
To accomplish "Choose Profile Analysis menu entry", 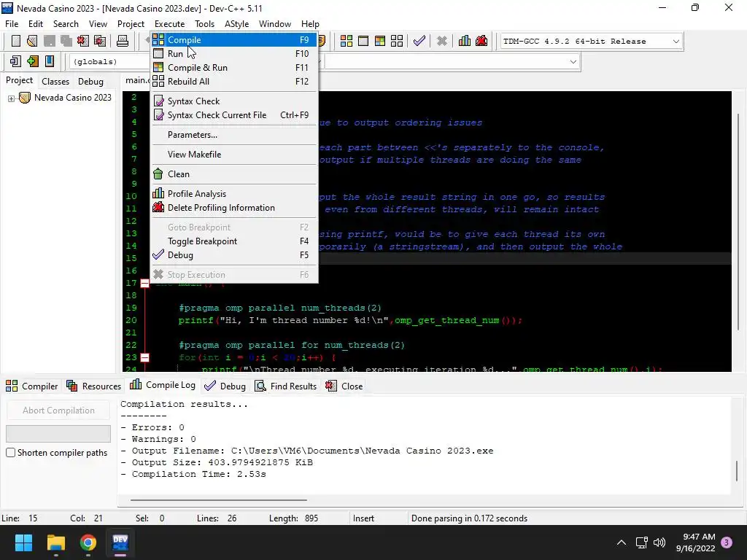I will pyautogui.click(x=234, y=194).
